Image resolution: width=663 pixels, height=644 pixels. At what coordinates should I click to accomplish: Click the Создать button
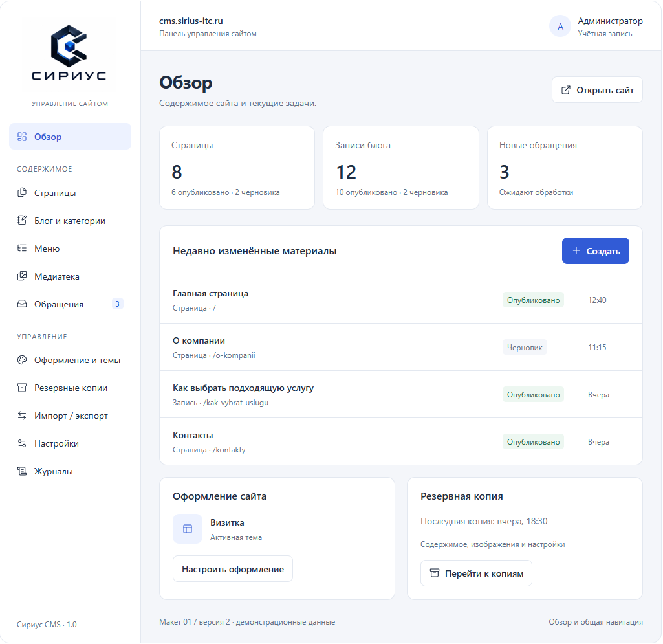coord(595,251)
